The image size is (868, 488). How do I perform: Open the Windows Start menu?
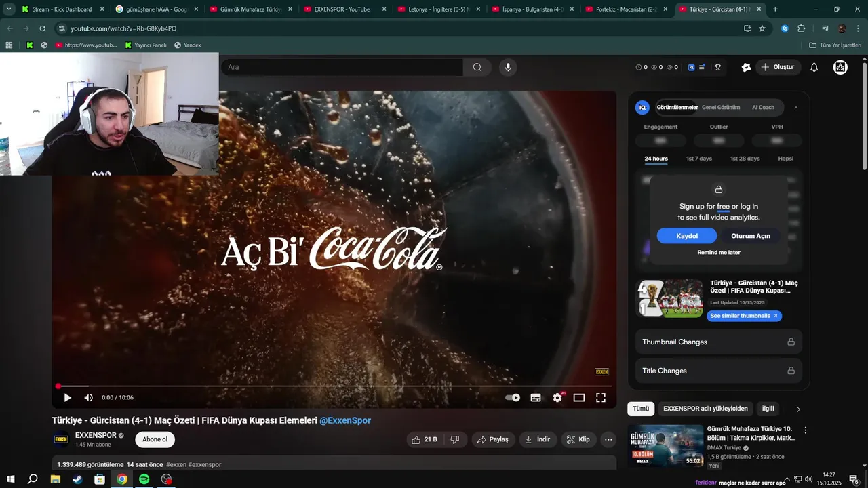coord(10,479)
